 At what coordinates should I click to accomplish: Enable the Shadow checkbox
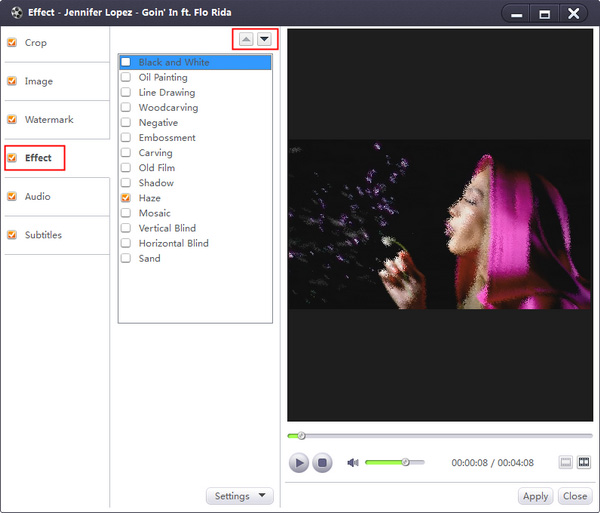(x=126, y=183)
